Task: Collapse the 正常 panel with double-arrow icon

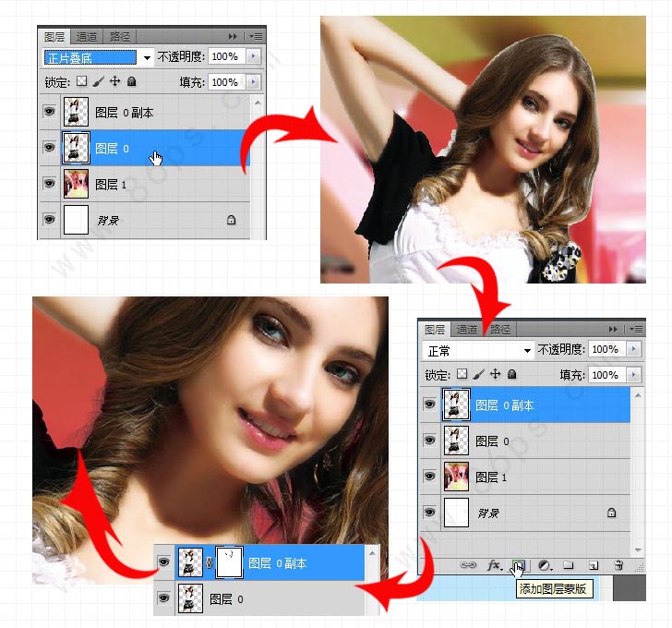Action: (613, 329)
